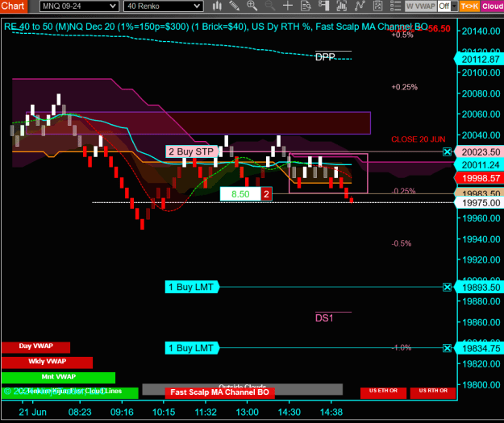Screen dimensions: 504x423
Task: Expand the Off selector dropdown arrow
Action: click(x=454, y=6)
